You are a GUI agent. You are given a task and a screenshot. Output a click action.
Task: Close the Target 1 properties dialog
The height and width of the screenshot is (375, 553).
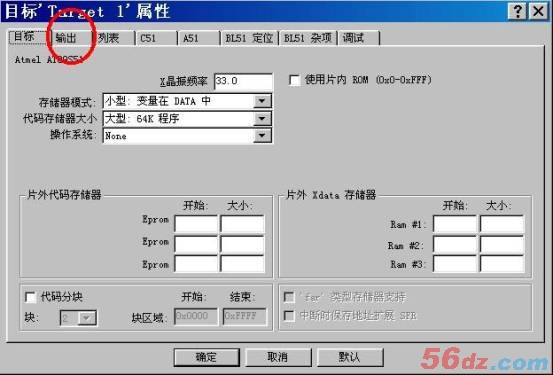click(538, 11)
